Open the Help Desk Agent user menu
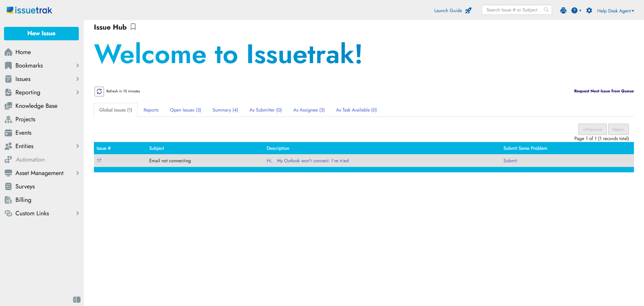Viewport: 644px width, 306px height. [x=615, y=11]
